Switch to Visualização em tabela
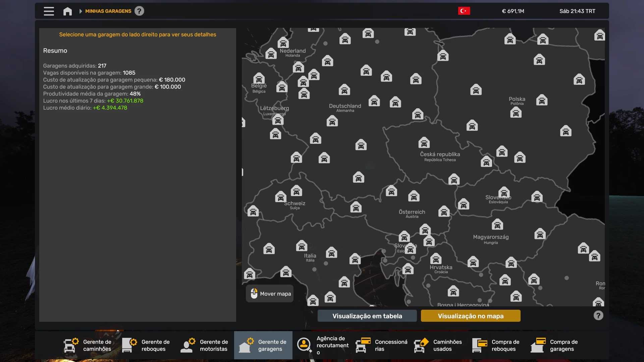The image size is (644, 362). click(x=367, y=316)
